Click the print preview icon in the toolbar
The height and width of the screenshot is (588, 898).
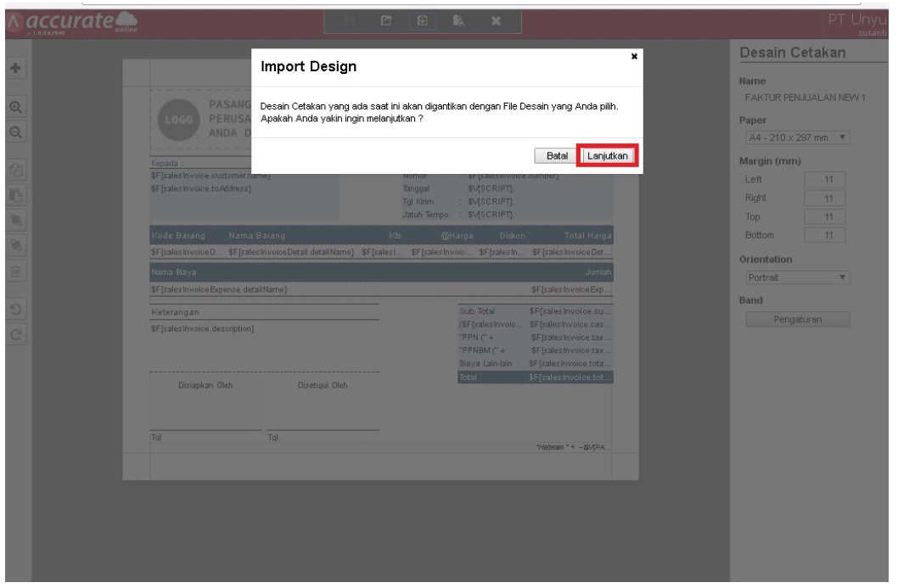(458, 22)
